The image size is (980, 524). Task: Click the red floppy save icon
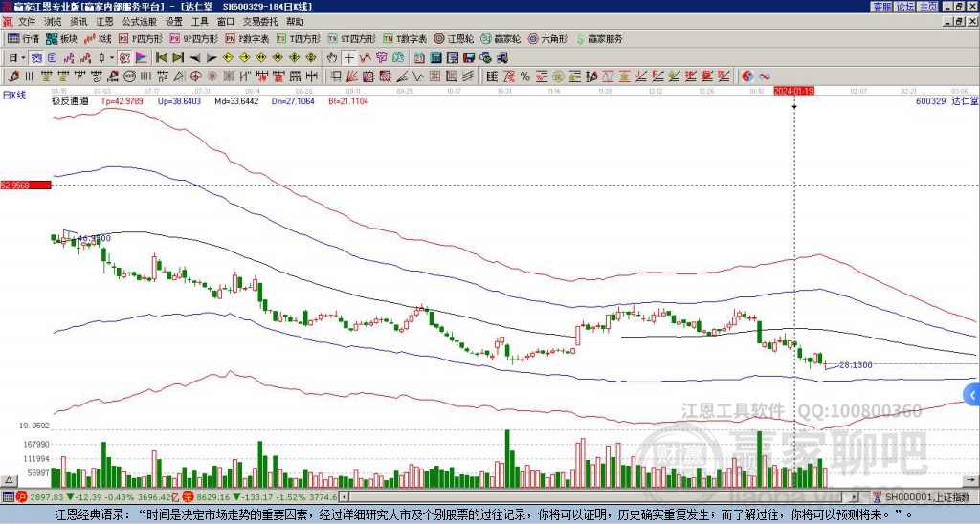469,57
